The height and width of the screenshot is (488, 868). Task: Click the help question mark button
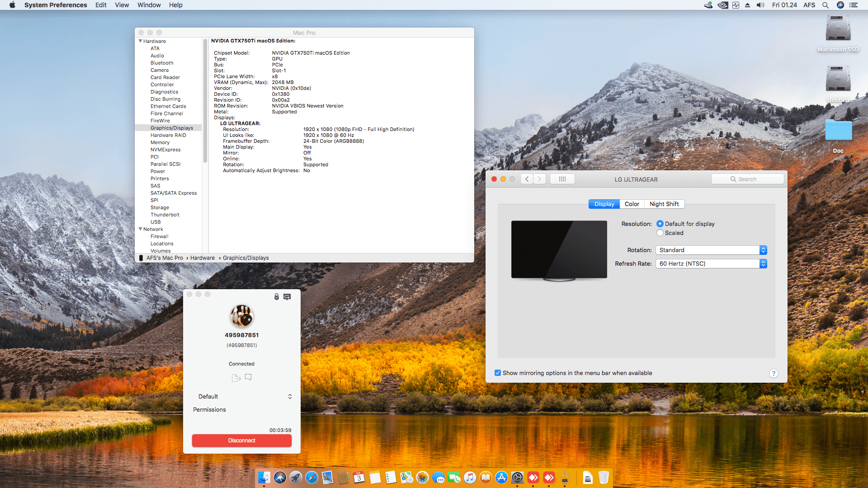(774, 374)
